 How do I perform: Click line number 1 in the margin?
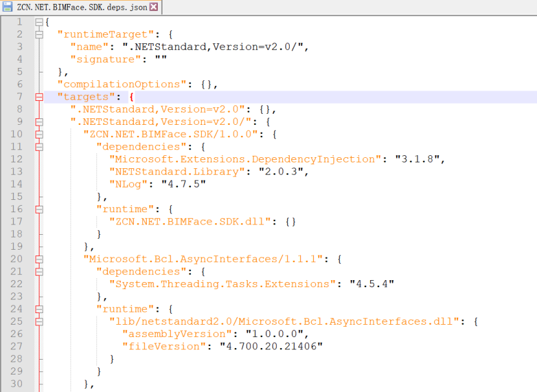[x=19, y=21]
